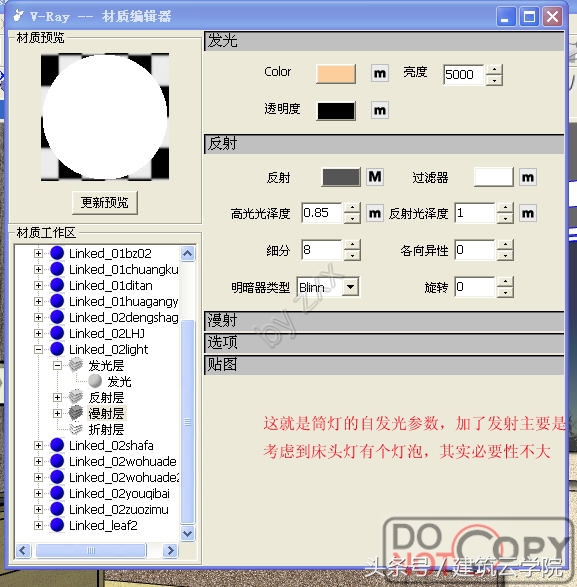This screenshot has height=587, width=577.
Task: Expand the Linked_01bz02 material node
Action: coord(38,253)
